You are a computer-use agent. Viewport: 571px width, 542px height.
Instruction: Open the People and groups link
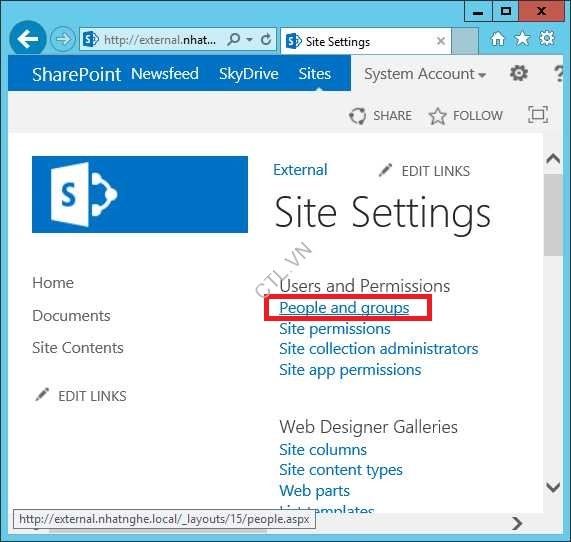point(344,308)
